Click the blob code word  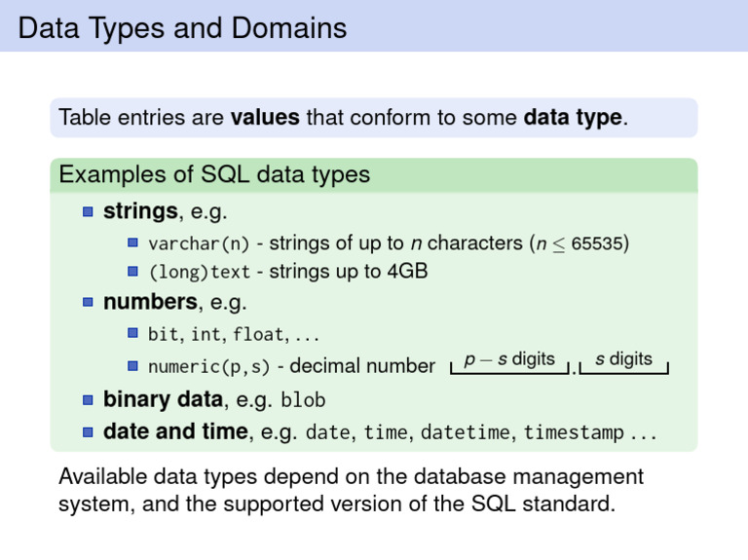(303, 399)
